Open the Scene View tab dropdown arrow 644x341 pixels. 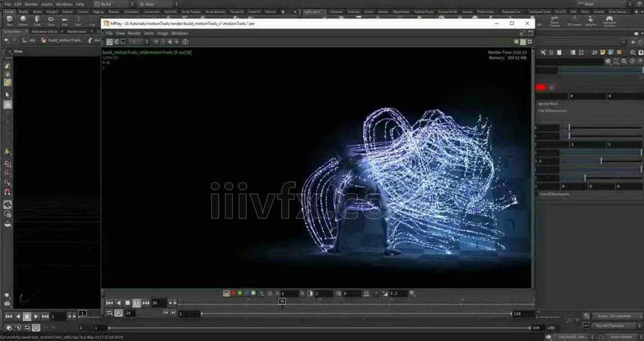pyautogui.click(x=26, y=32)
